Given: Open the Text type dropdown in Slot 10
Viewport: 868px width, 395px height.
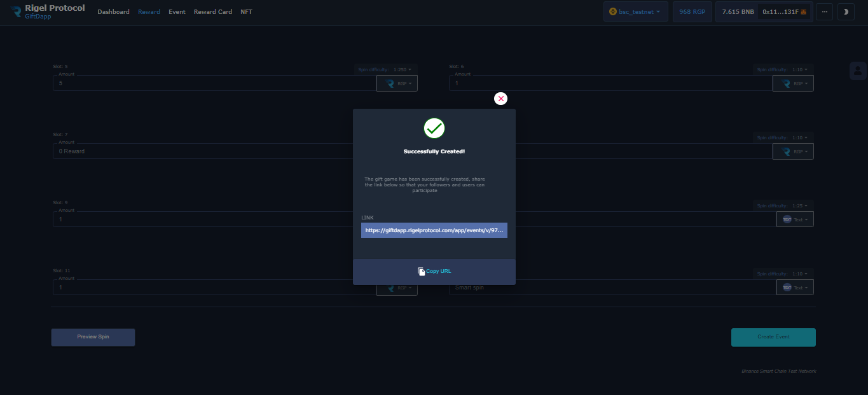Looking at the screenshot, I should pos(794,219).
